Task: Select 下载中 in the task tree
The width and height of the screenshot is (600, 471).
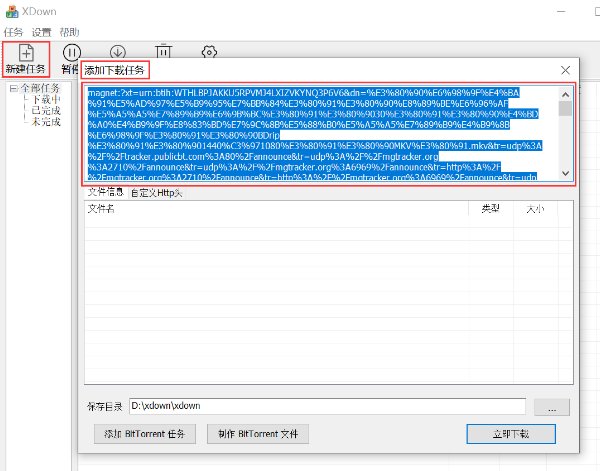Action: coord(46,99)
